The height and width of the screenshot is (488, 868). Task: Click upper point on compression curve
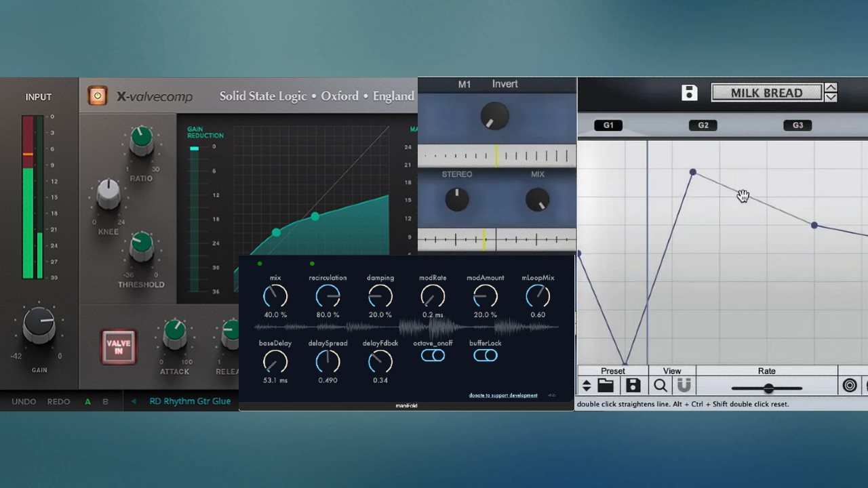[315, 216]
